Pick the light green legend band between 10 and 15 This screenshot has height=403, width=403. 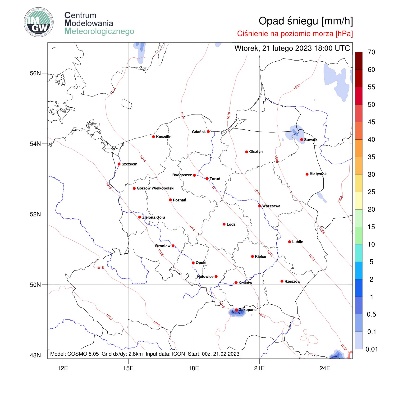tap(359, 236)
